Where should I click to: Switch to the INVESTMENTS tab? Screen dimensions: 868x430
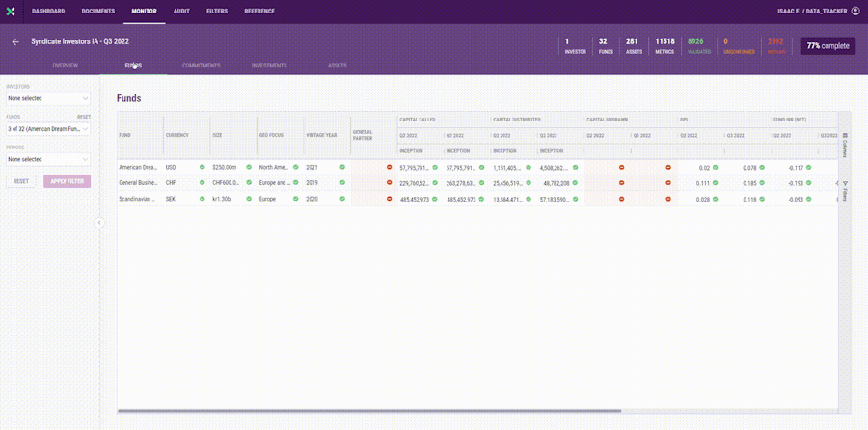coord(269,66)
